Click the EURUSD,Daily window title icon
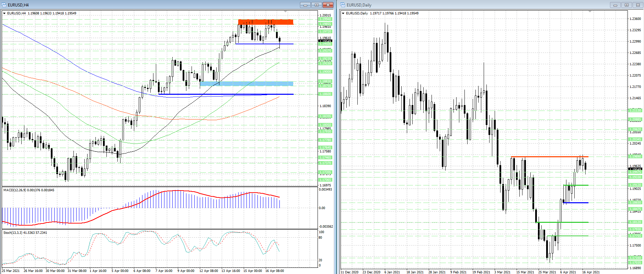This screenshot has height=274, width=644. coord(343,5)
